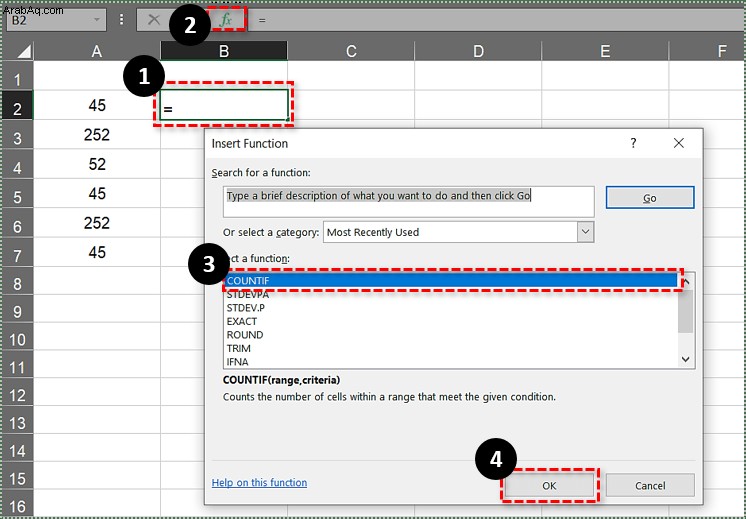Click the Insert Function dialog help question mark
Viewport: 746px width, 519px height.
(633, 143)
